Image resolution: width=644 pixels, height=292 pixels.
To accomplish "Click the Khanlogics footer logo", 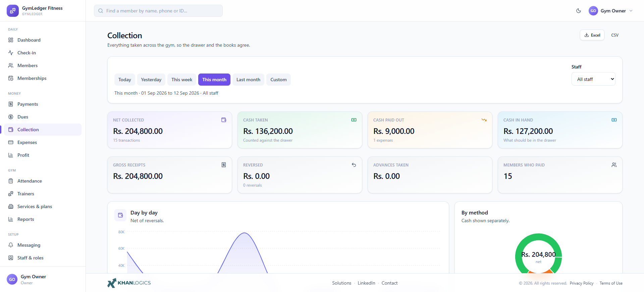I will pyautogui.click(x=129, y=283).
